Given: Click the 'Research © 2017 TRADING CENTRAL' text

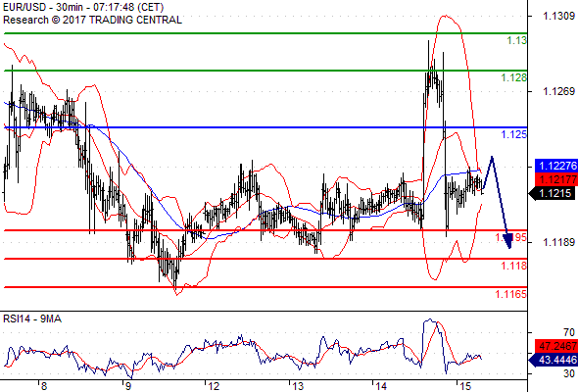Looking at the screenshot, I should point(92,20).
